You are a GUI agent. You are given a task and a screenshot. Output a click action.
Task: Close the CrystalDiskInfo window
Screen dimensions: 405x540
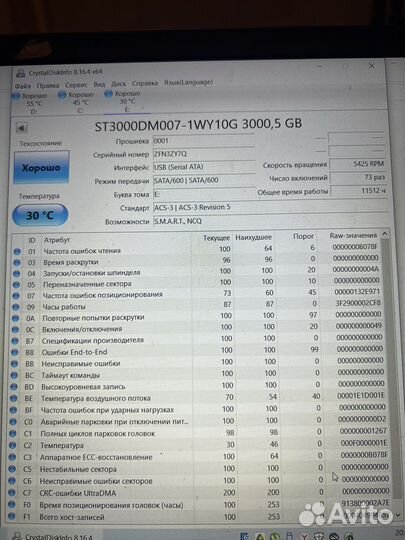tap(371, 66)
